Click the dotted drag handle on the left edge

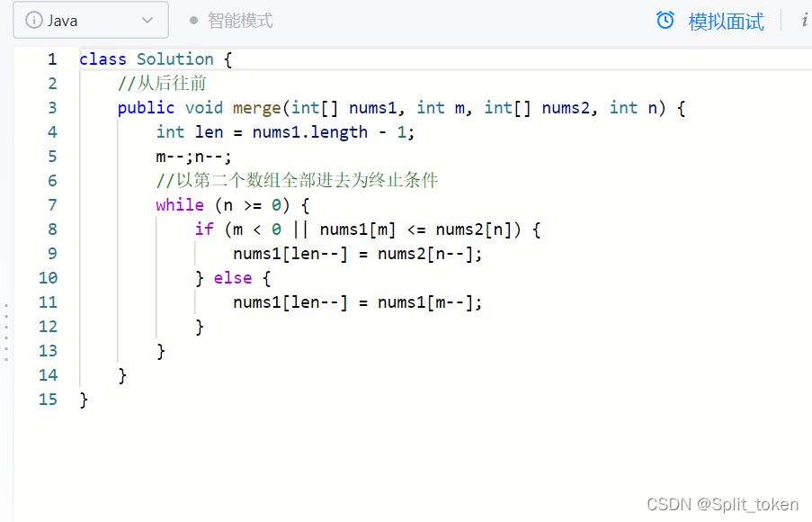tap(6, 332)
